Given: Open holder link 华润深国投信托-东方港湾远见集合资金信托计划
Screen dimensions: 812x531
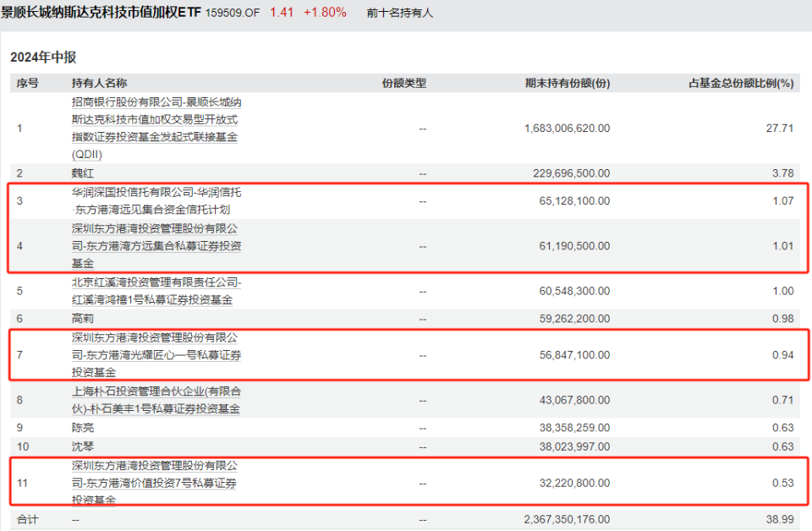Looking at the screenshot, I should [156, 200].
